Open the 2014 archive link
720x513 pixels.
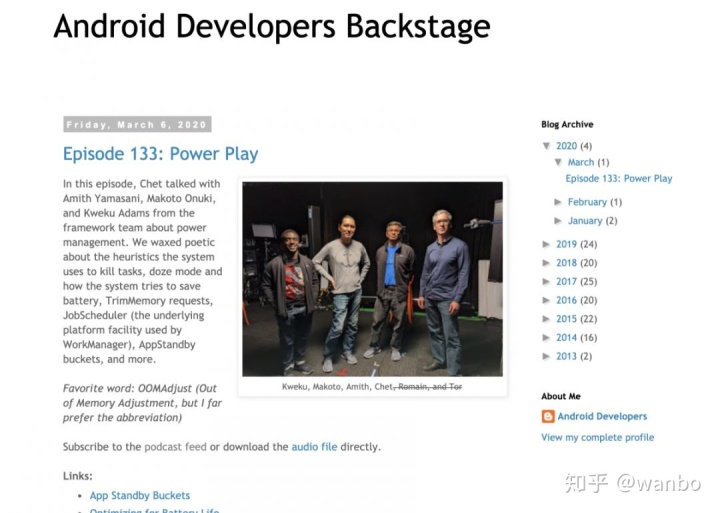click(x=566, y=338)
